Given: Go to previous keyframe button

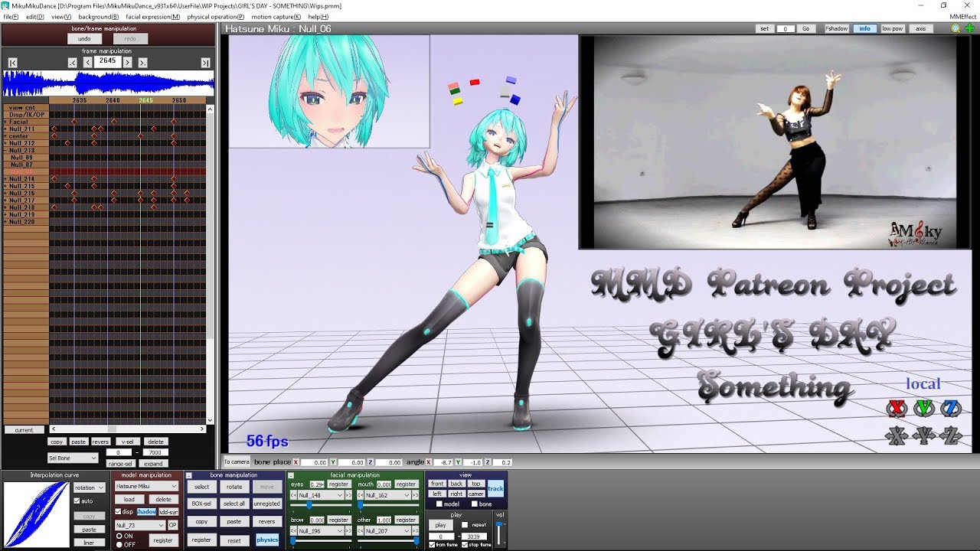Looking at the screenshot, I should (x=72, y=63).
